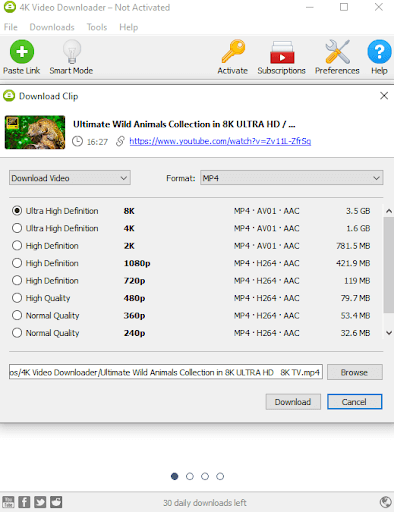Open Help question mark icon

tap(379, 52)
